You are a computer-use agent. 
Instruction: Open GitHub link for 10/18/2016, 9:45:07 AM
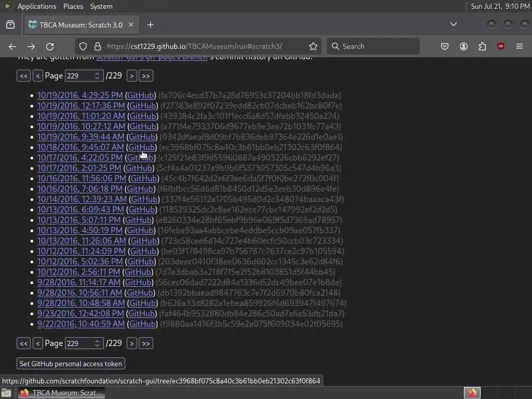point(141,147)
